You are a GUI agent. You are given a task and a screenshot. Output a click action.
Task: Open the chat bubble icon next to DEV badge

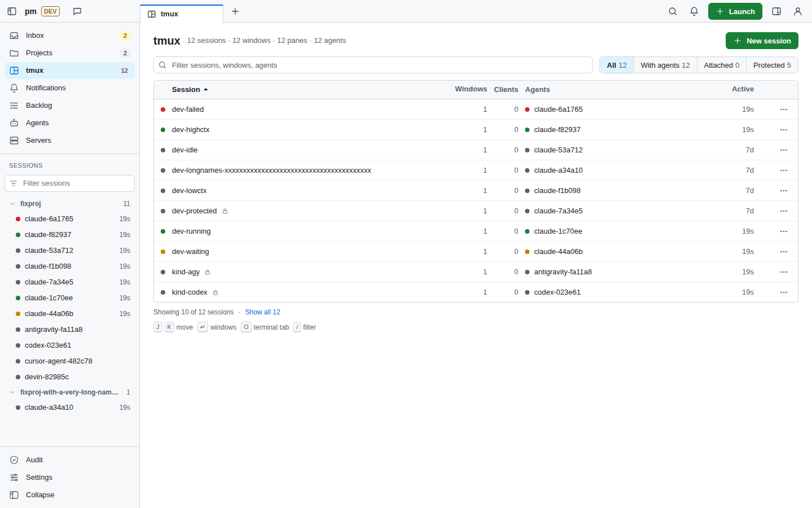(77, 11)
